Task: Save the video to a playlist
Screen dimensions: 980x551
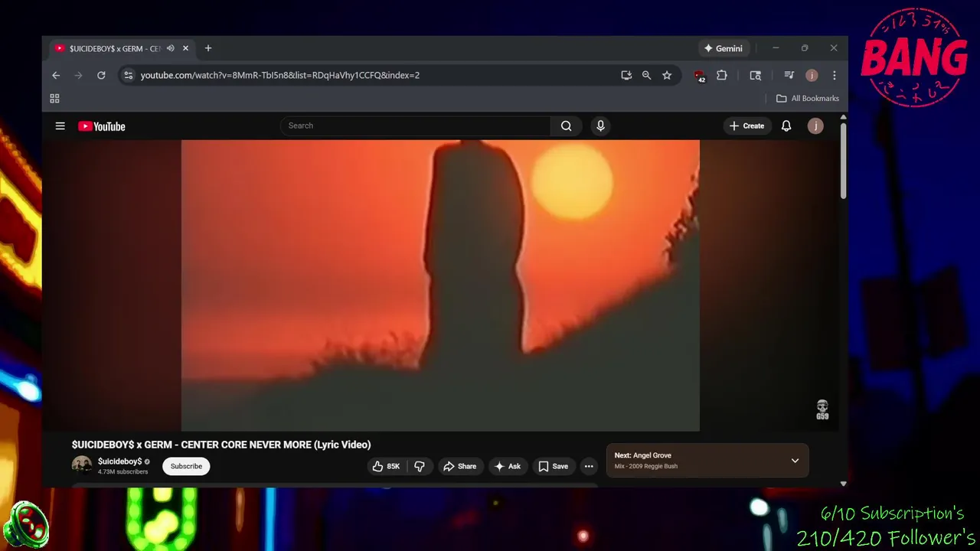Action: point(554,466)
